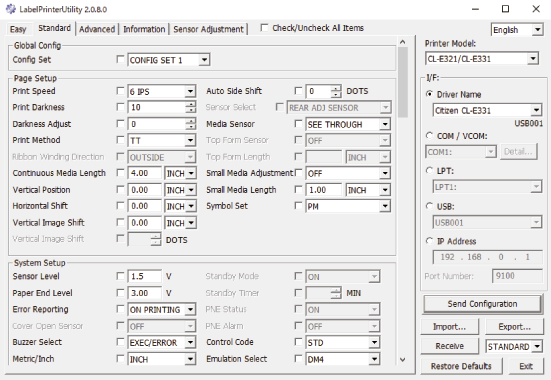Click the Export... button

pos(514,327)
